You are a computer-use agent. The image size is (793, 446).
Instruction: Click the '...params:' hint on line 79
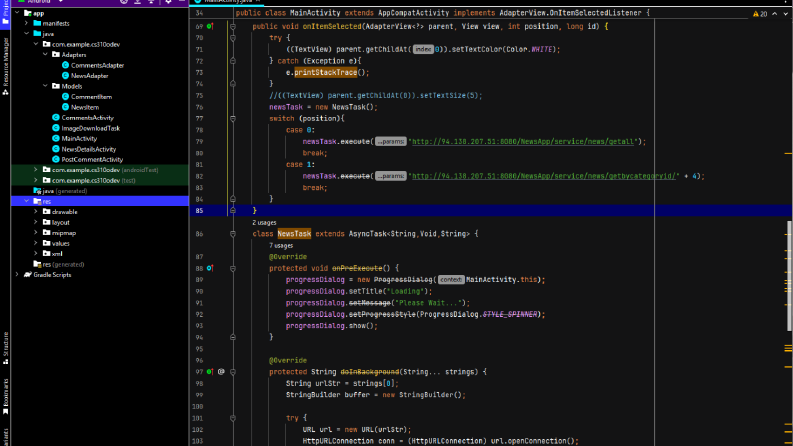pos(391,142)
